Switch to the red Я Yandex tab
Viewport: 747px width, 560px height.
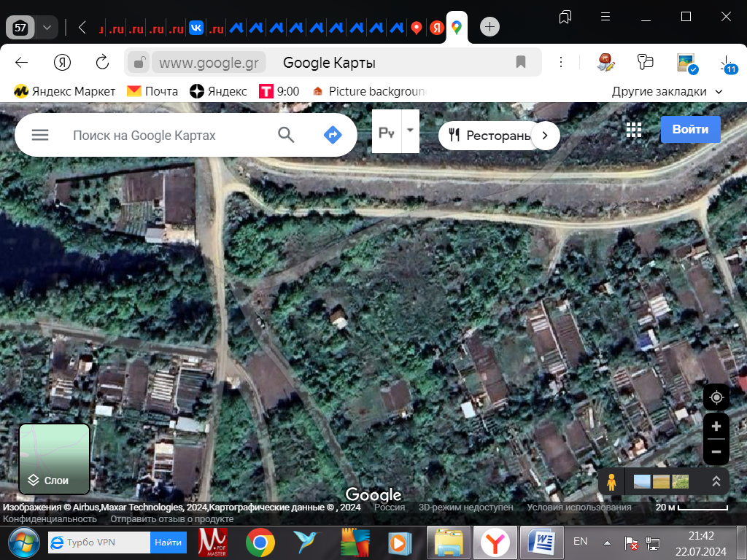436,28
